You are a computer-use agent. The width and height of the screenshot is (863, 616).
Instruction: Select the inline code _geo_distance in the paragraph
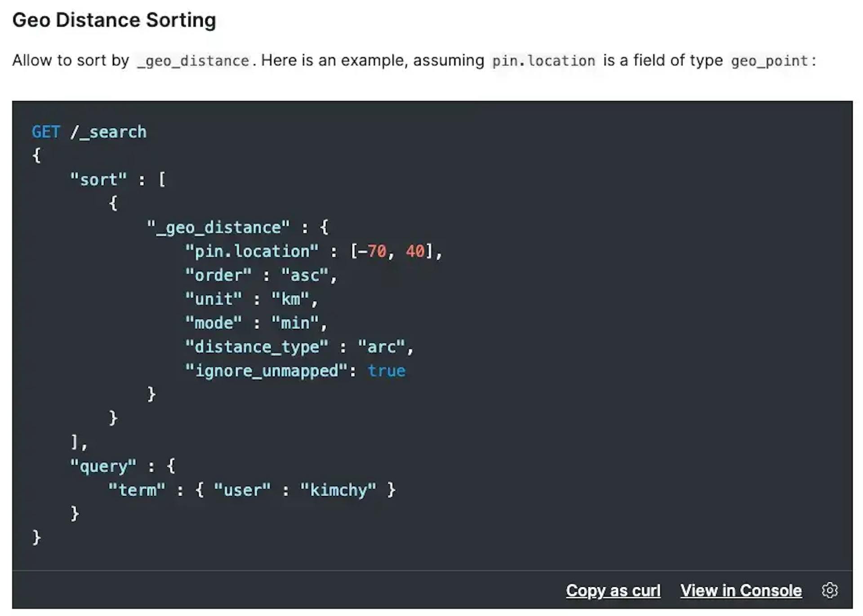click(193, 61)
